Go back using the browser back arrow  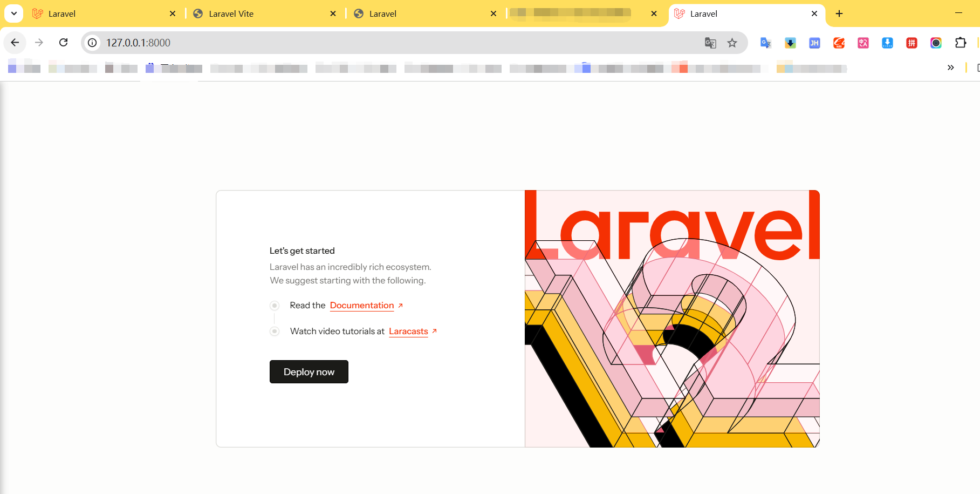tap(15, 43)
